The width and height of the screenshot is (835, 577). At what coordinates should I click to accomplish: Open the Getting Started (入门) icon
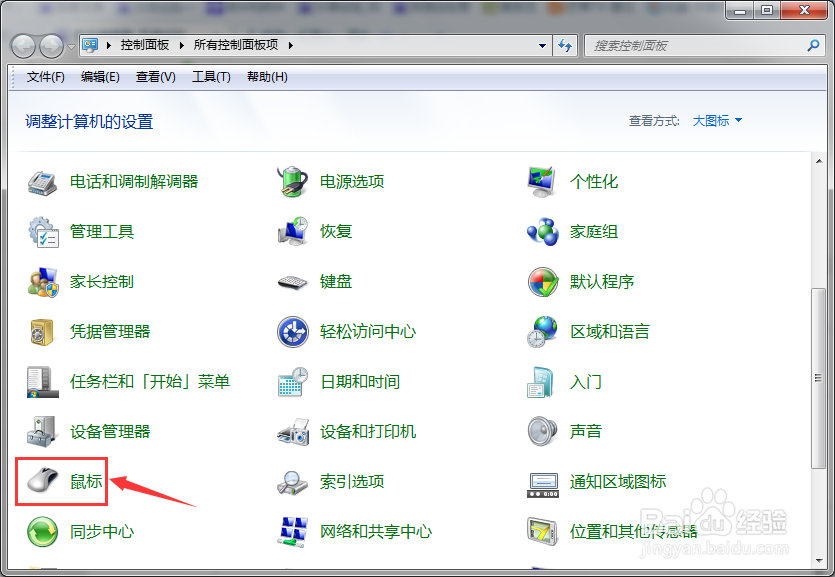tap(541, 382)
